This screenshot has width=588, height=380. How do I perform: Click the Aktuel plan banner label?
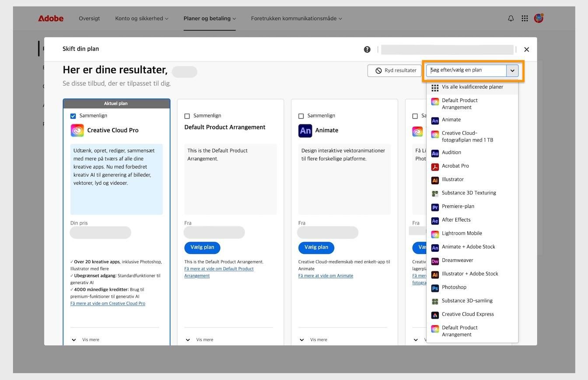click(116, 104)
